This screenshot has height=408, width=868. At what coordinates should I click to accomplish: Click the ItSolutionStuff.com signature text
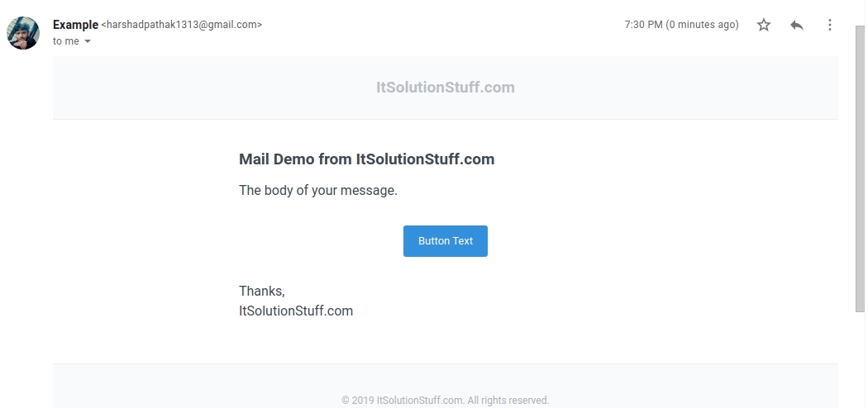click(296, 311)
